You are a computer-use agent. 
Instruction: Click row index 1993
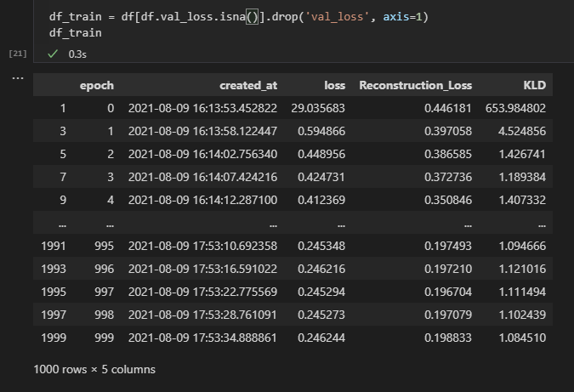click(x=54, y=269)
